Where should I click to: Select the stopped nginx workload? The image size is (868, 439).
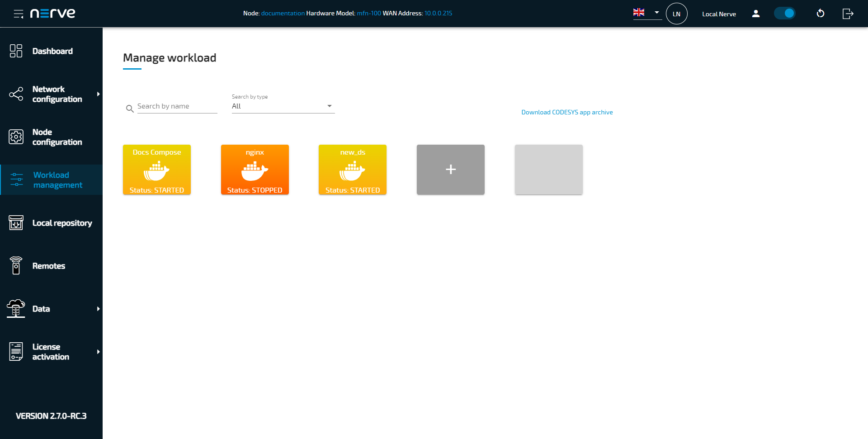click(x=255, y=170)
